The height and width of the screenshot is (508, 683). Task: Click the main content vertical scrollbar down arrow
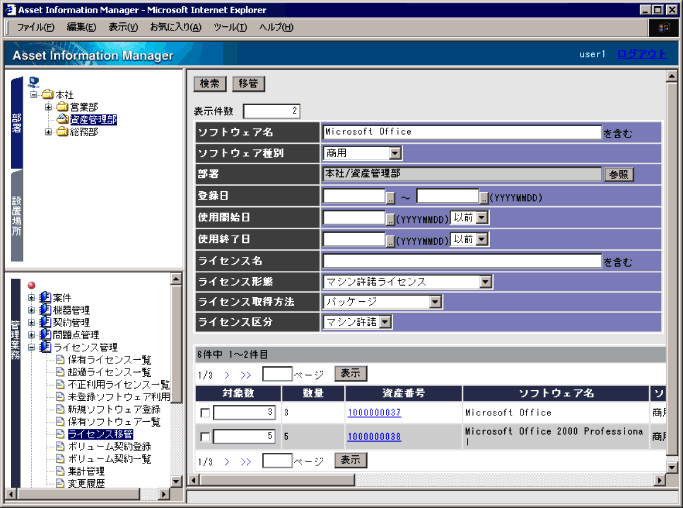coord(672,467)
